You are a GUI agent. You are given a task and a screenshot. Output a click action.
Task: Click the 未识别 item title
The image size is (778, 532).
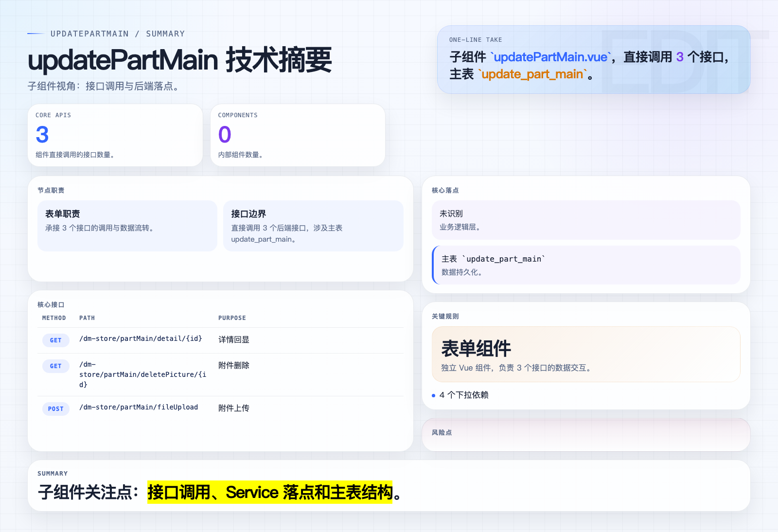coord(451,213)
